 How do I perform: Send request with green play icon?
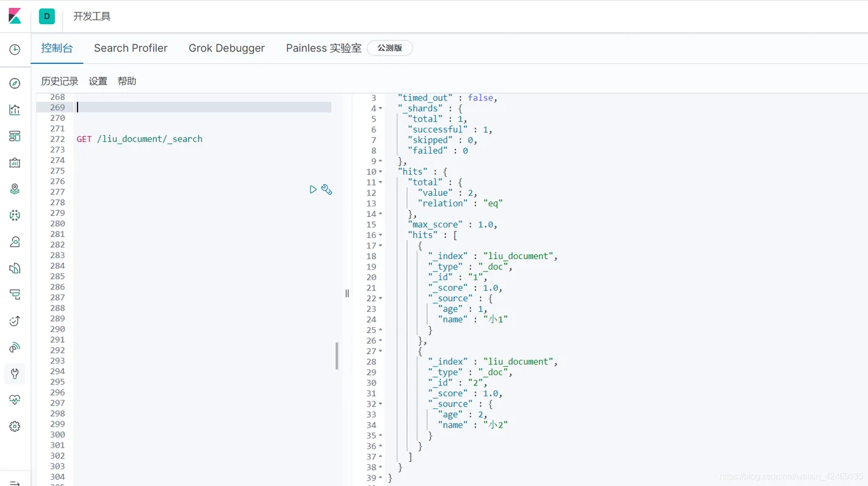[313, 190]
